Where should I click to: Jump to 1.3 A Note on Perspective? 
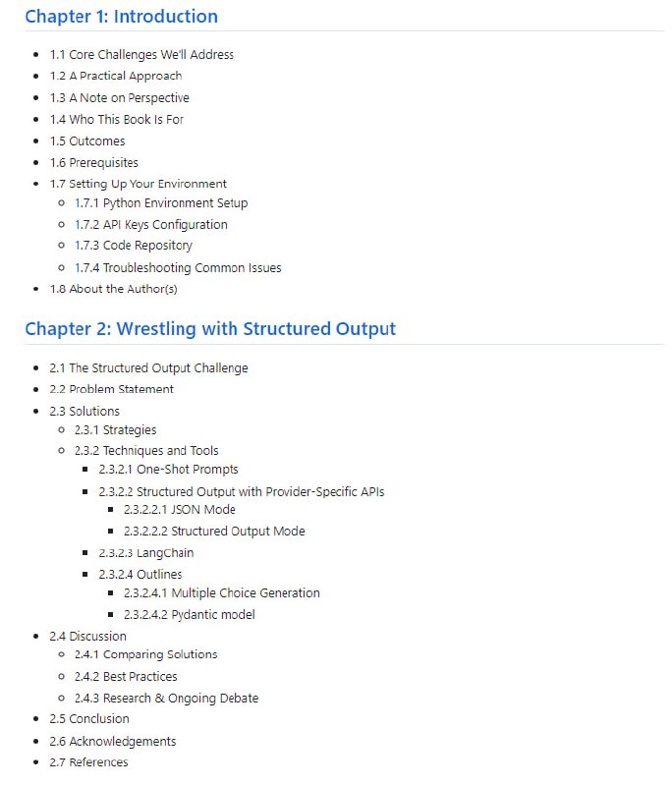pos(119,98)
